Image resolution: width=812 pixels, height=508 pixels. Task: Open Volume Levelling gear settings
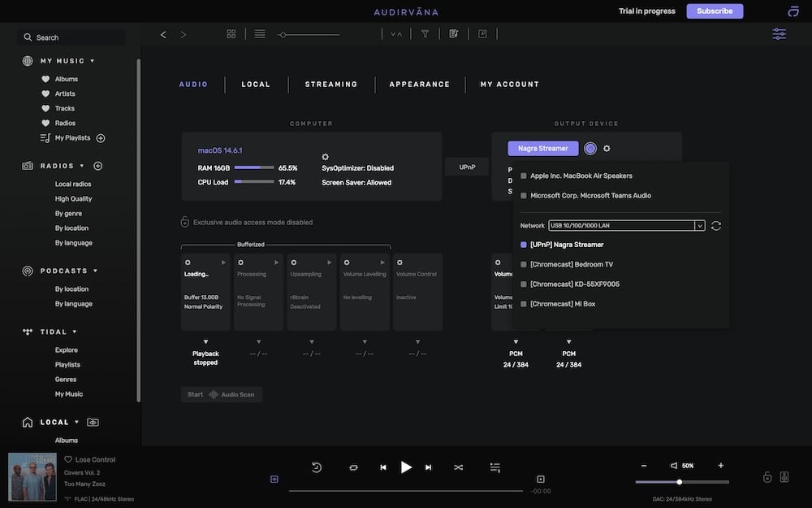[347, 263]
